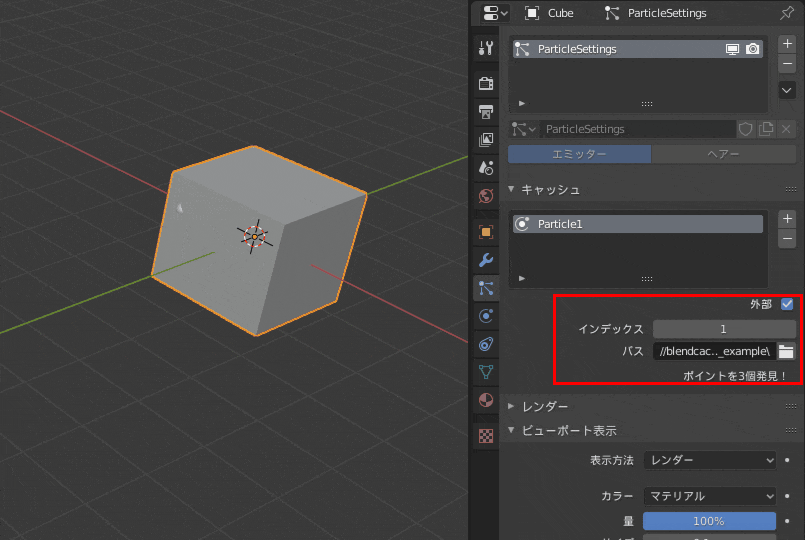This screenshot has height=540, width=805.
Task: Open the Scene properties tab
Action: tap(486, 167)
